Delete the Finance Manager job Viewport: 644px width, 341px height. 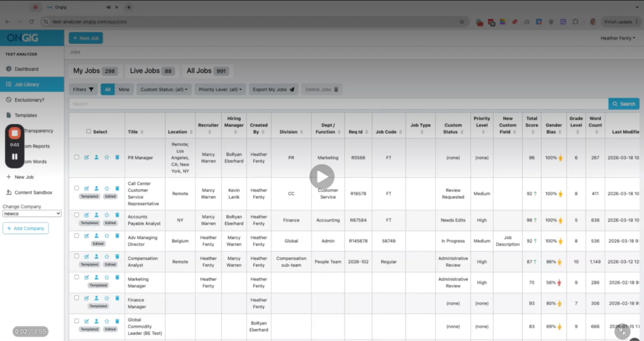(117, 298)
